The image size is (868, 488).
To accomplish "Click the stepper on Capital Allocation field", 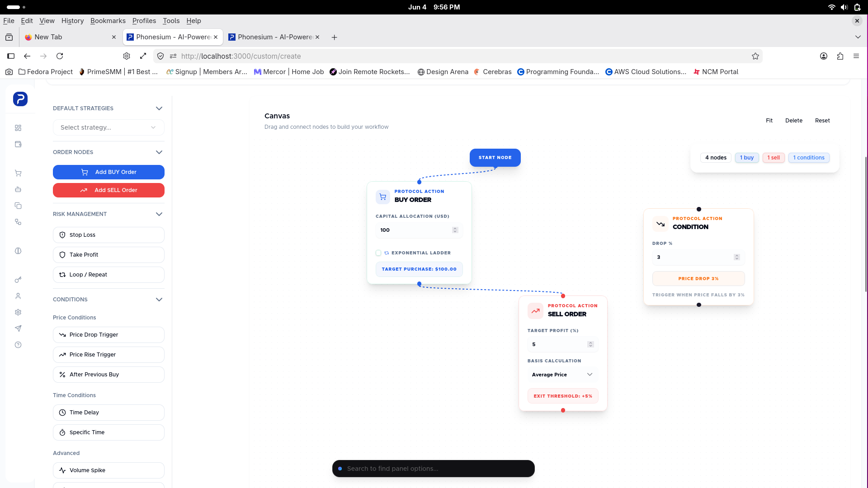I will click(455, 230).
